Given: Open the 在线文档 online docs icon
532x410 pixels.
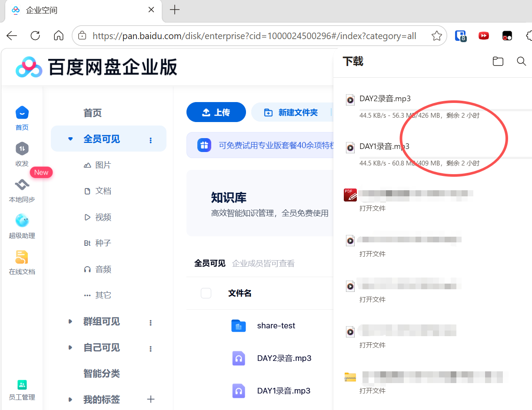Looking at the screenshot, I should click(22, 257).
